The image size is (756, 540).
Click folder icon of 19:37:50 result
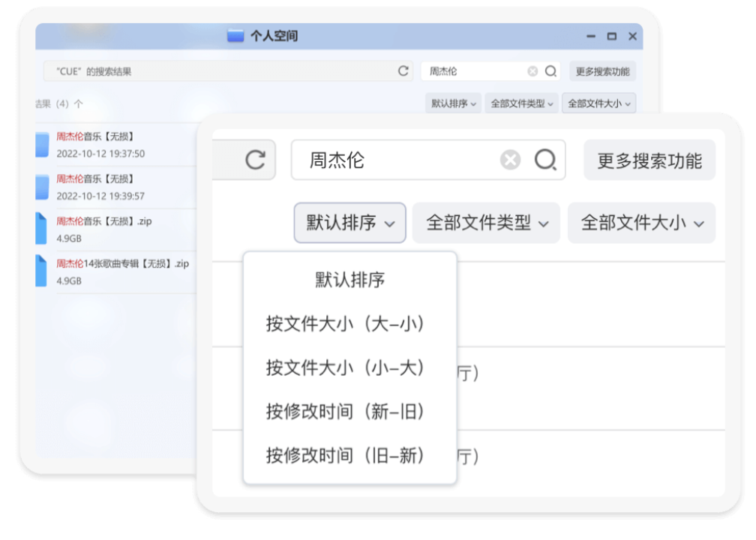coord(42,145)
